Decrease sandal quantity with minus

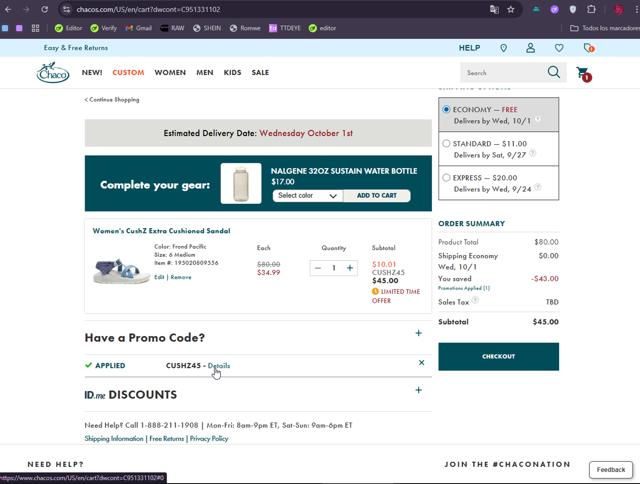(x=318, y=268)
